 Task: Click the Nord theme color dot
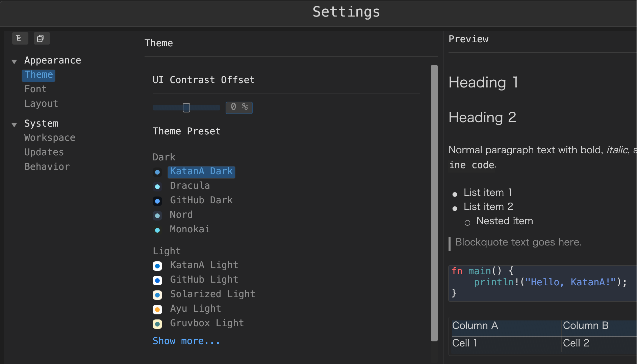pos(157,215)
